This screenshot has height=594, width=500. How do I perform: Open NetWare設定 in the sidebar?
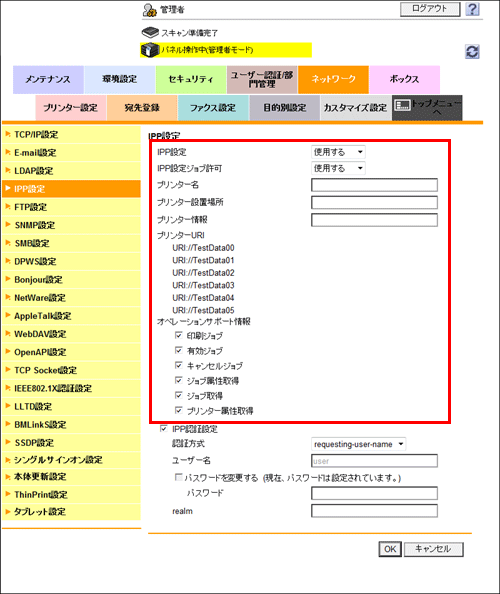pyautogui.click(x=71, y=298)
